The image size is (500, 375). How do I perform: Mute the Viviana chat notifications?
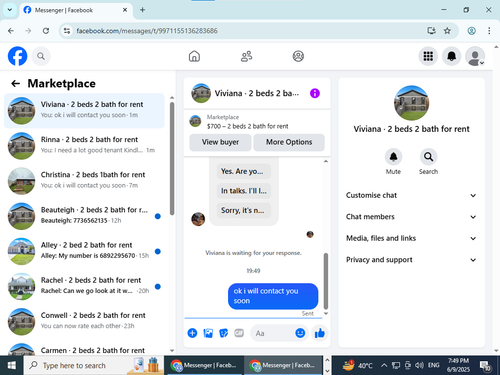click(393, 157)
